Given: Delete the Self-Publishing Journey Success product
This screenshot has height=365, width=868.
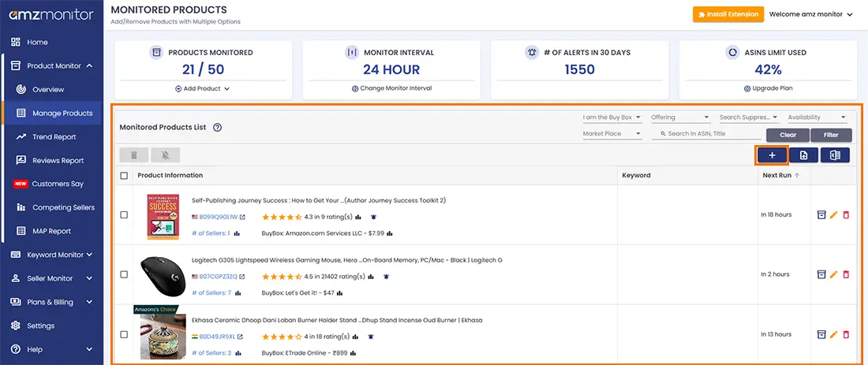Looking at the screenshot, I should 846,214.
